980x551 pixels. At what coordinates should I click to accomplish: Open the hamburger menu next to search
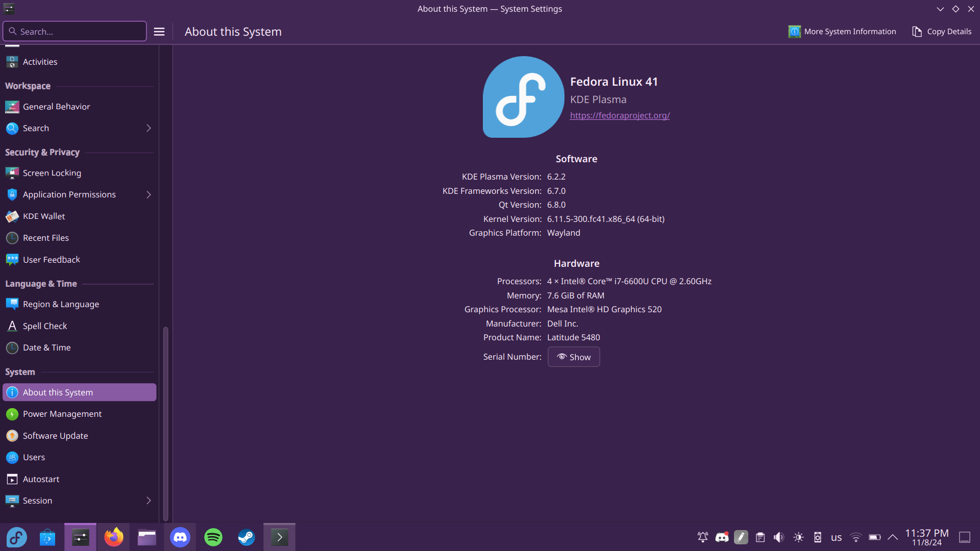click(x=159, y=32)
